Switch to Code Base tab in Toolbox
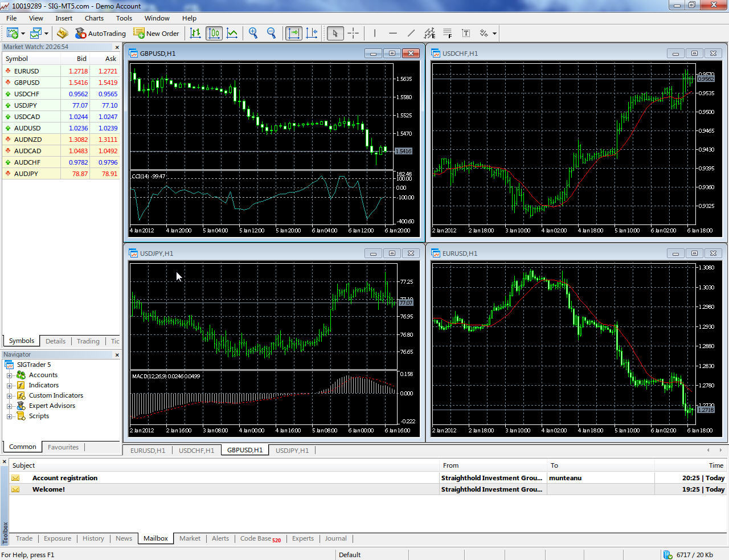The image size is (729, 560). [x=260, y=538]
